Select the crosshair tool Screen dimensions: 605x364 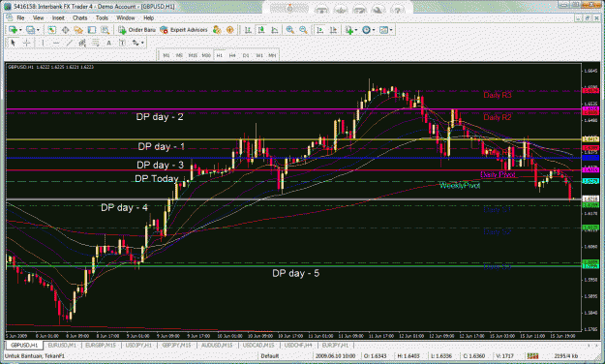[27, 43]
